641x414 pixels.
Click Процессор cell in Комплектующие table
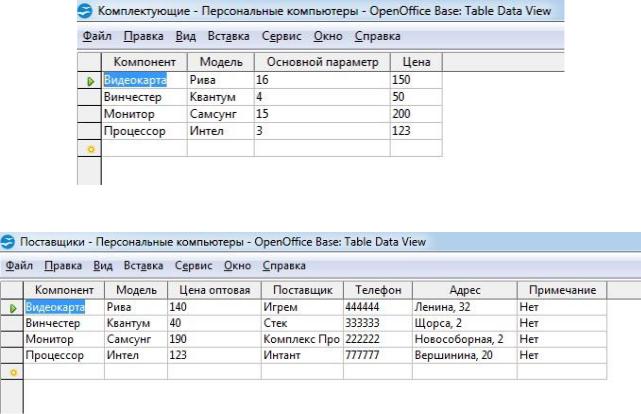pyautogui.click(x=145, y=131)
